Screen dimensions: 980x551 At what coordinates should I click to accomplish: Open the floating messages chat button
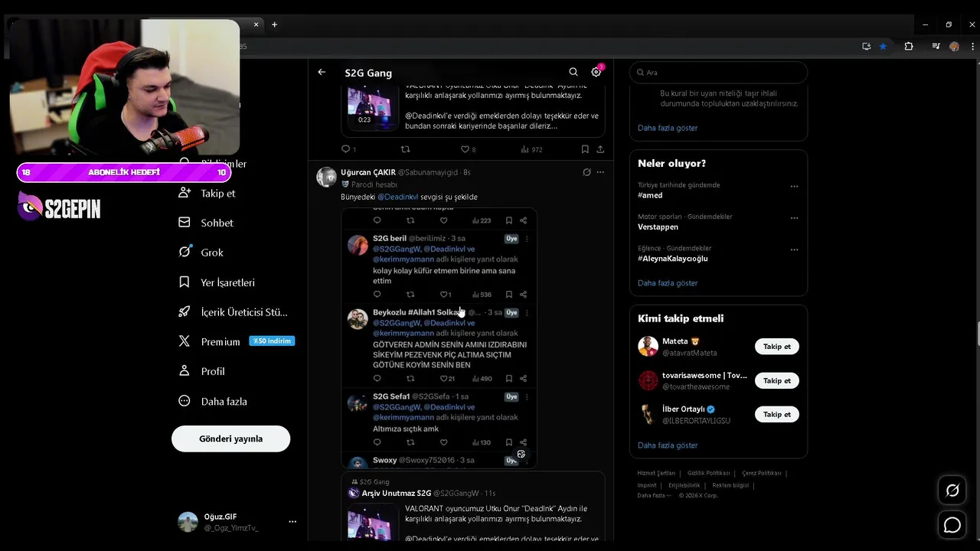(952, 525)
